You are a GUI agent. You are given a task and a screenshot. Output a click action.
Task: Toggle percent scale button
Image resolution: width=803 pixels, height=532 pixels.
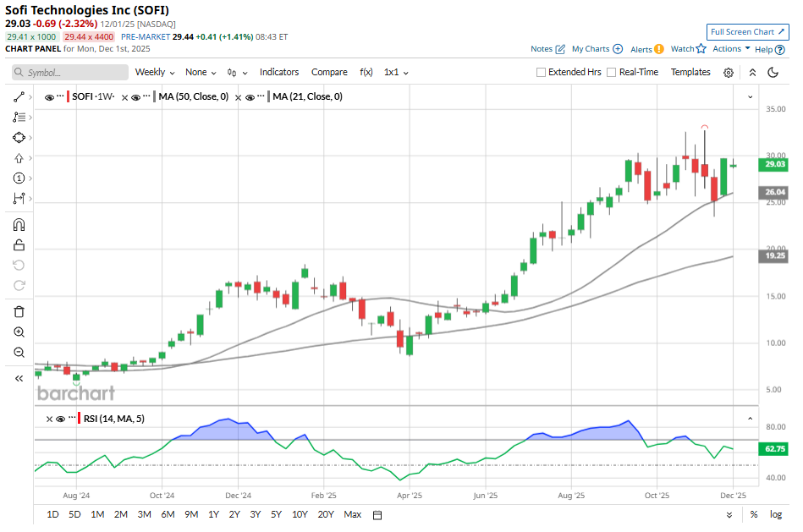pyautogui.click(x=754, y=514)
